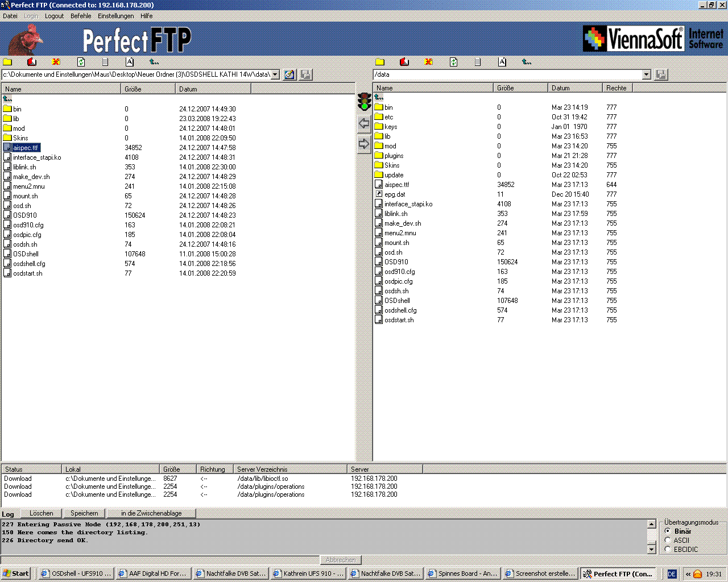This screenshot has height=582, width=728.
Task: Click the traffic light transfer status icon
Action: (x=364, y=102)
